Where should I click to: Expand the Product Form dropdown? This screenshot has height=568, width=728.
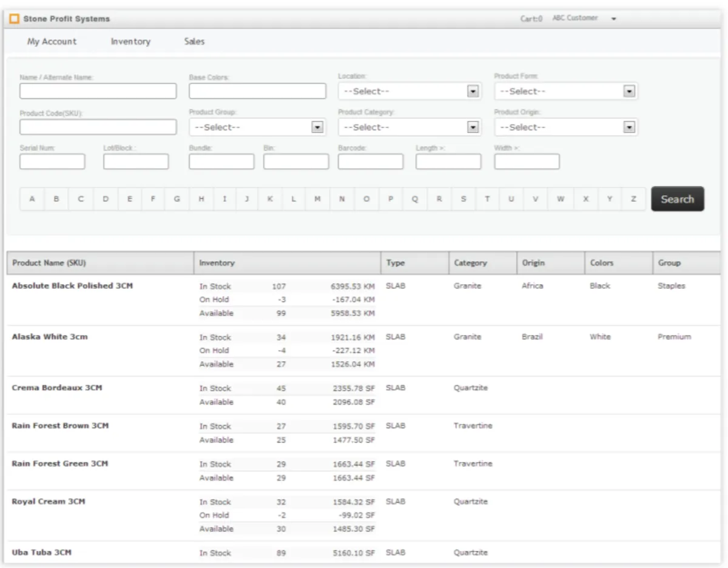point(629,91)
